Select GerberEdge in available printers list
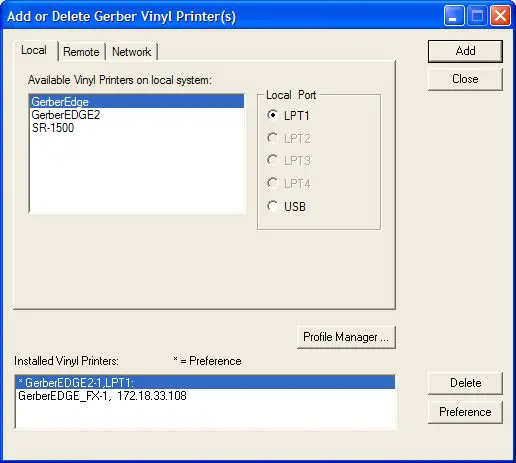This screenshot has width=516, height=463. 137,101
